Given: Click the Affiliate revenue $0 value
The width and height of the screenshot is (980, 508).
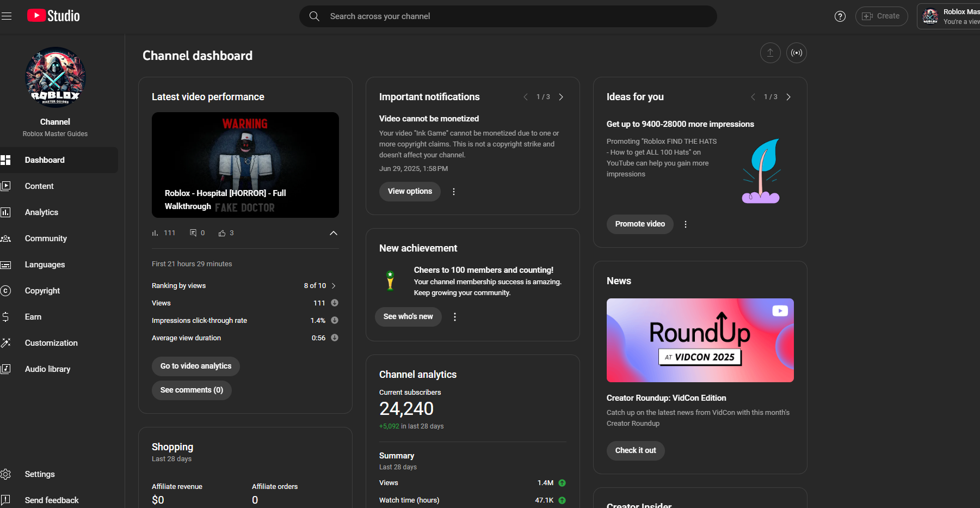Looking at the screenshot, I should point(158,500).
